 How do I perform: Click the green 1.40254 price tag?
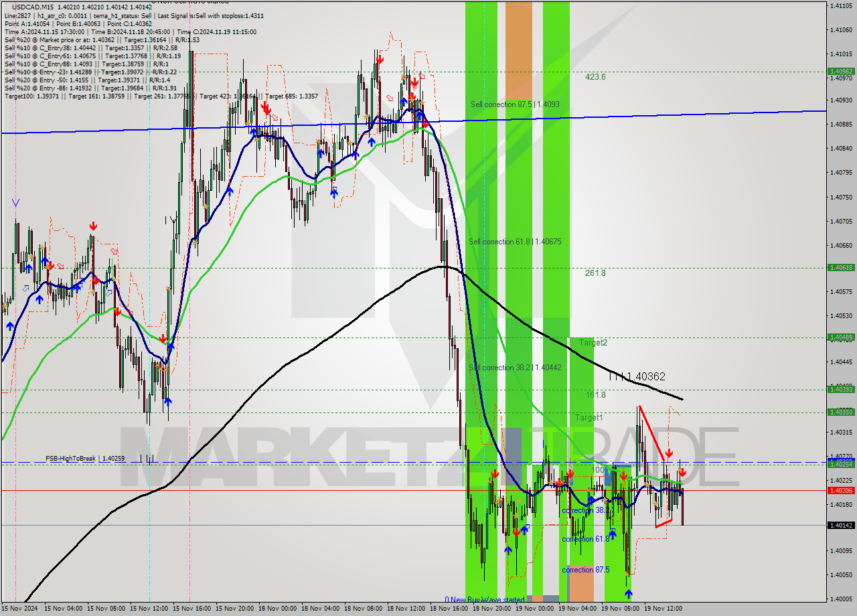841,464
